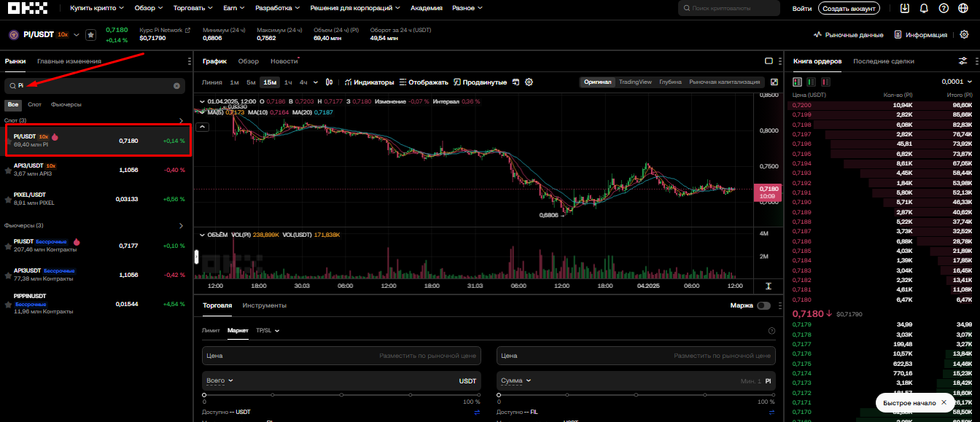Clear the market search field

point(176,86)
